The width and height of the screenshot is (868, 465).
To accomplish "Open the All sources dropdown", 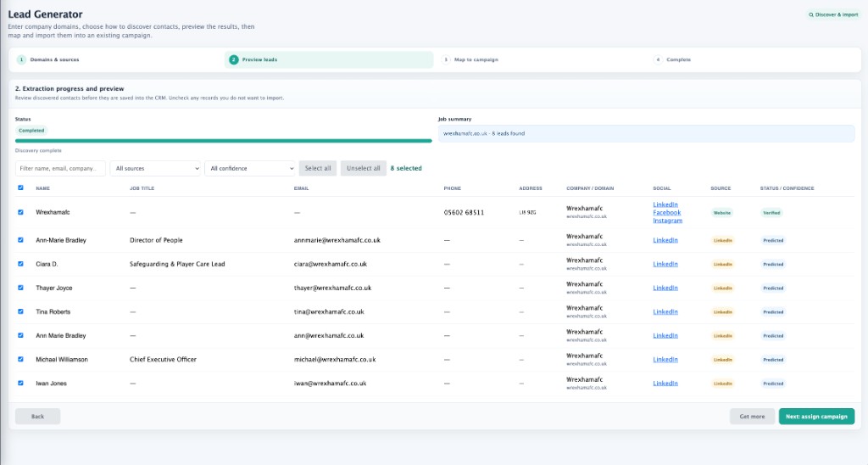I will (155, 169).
